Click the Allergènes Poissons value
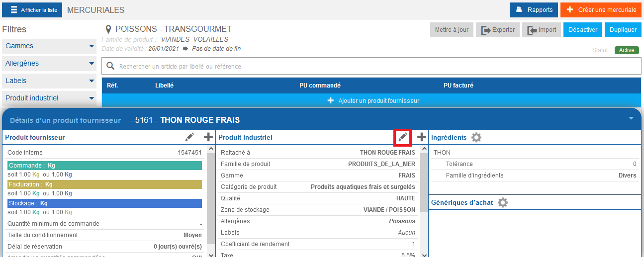Viewport: 644px width, 263px height. coord(402,221)
